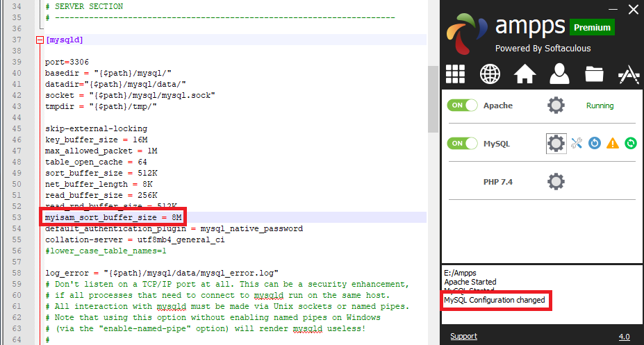Open the folder icon in AMPPS toolbar
This screenshot has height=345, width=644.
point(594,73)
